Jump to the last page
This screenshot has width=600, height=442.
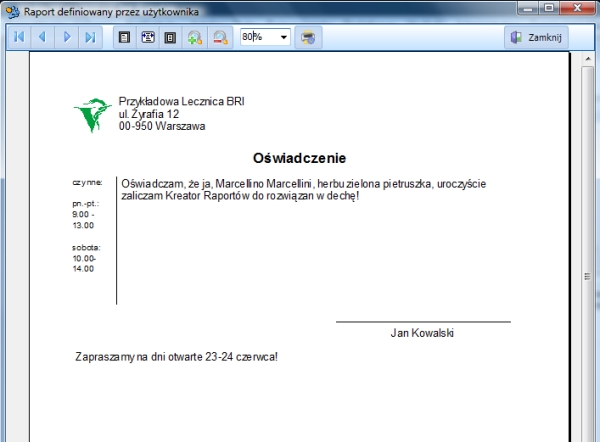90,37
